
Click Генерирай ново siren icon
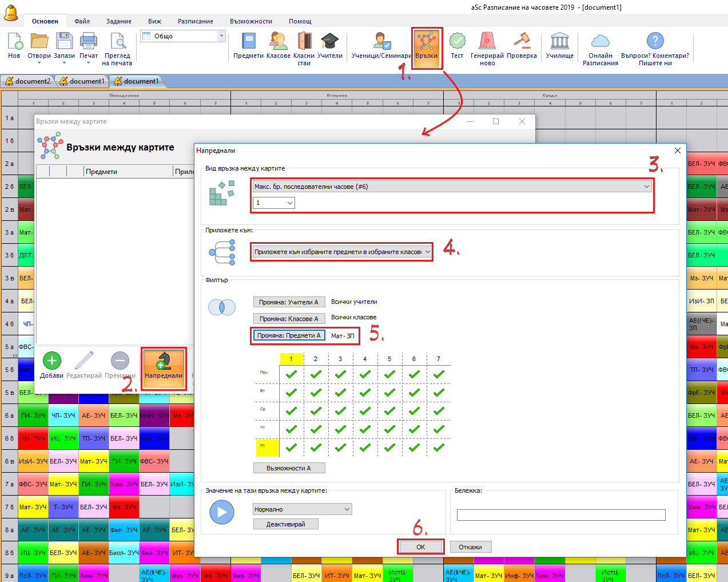(487, 42)
